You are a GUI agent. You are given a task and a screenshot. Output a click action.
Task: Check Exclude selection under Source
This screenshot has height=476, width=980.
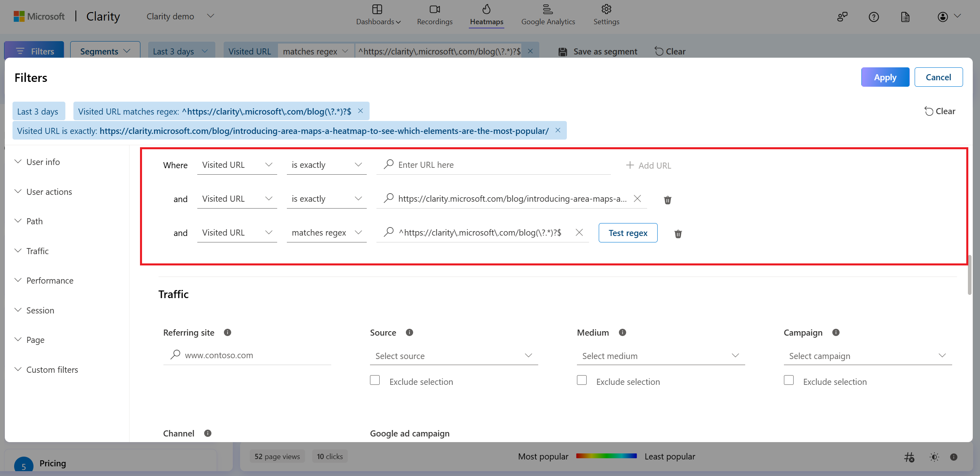pos(375,380)
